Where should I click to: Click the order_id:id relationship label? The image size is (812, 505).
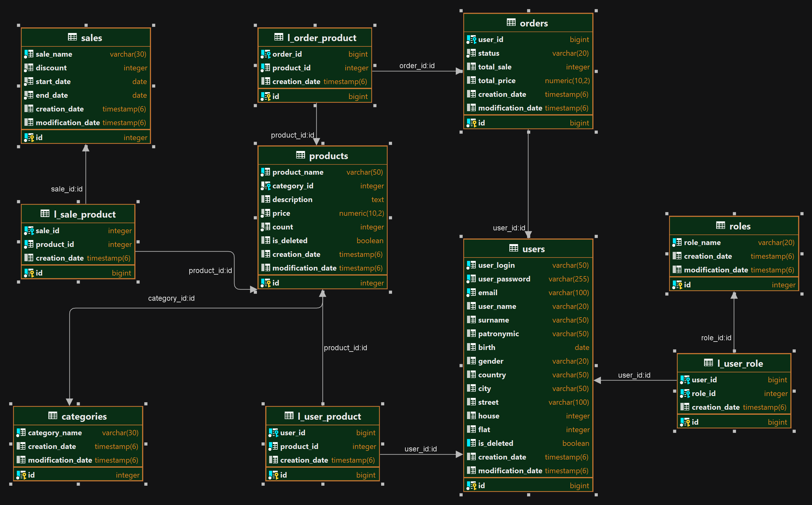tap(417, 66)
